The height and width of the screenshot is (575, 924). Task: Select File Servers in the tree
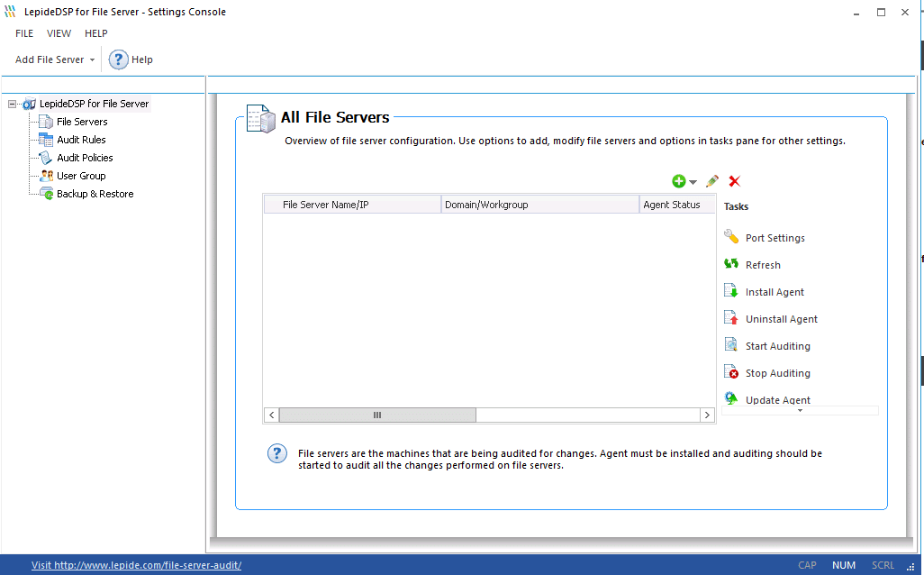(x=82, y=122)
